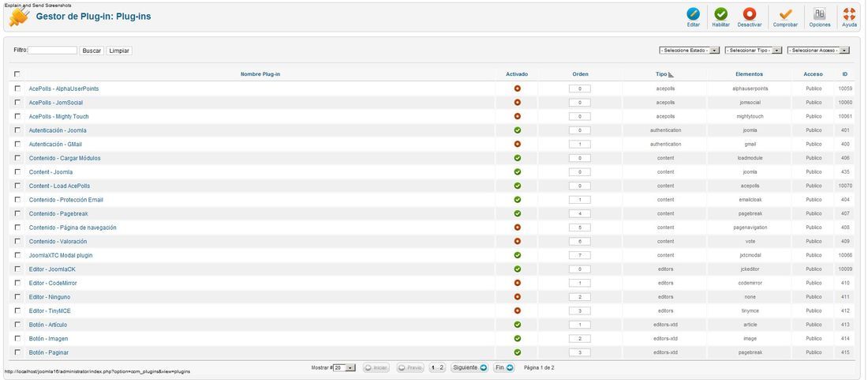Toggle activated icon for Botón - Artículo
Image resolution: width=868 pixels, height=380 pixels.
point(517,325)
